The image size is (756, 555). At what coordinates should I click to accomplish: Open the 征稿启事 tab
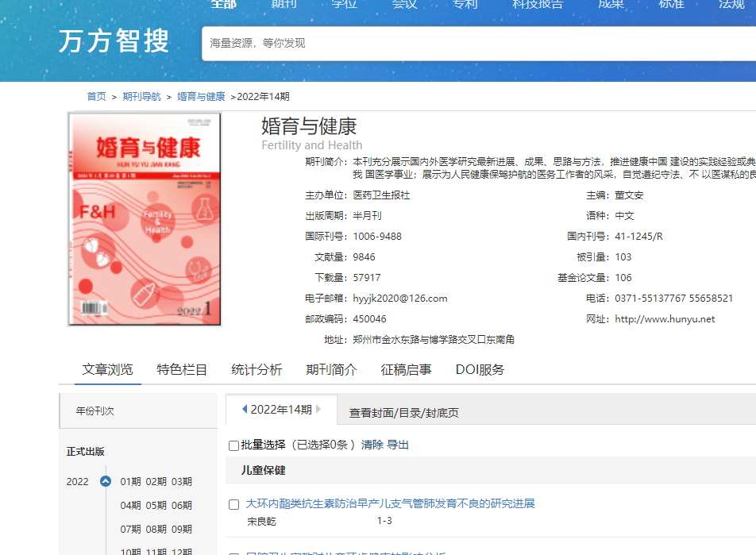406,370
